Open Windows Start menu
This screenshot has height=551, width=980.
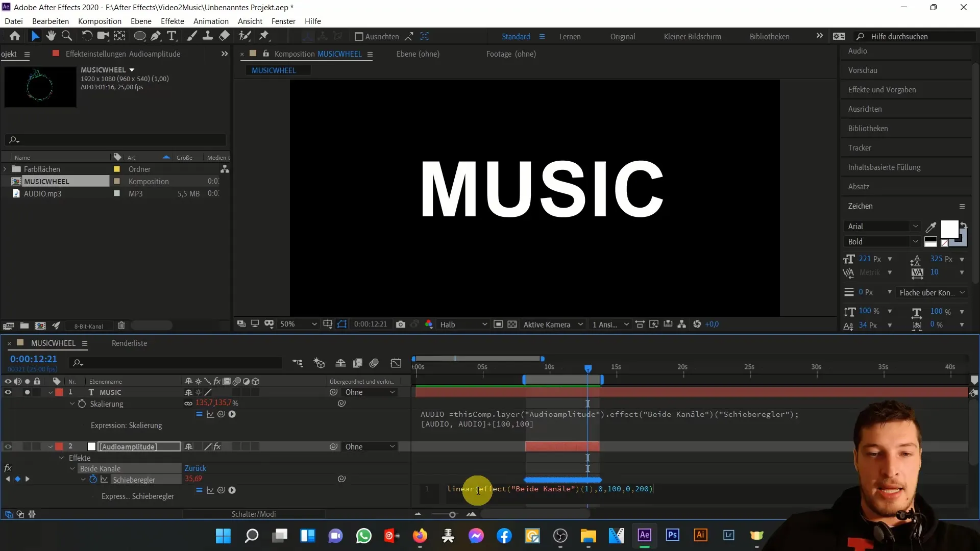[x=223, y=536]
